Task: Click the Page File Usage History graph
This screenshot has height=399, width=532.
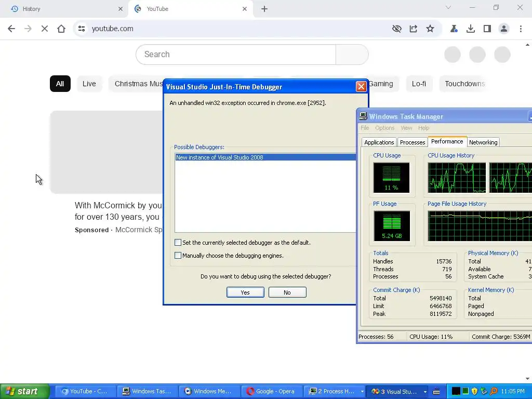Action: point(480,226)
